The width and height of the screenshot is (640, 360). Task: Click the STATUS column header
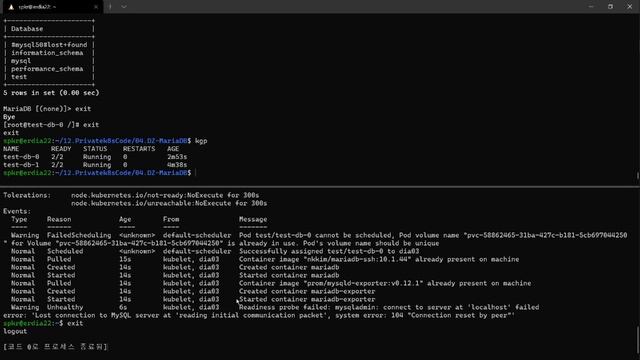[x=95, y=149]
